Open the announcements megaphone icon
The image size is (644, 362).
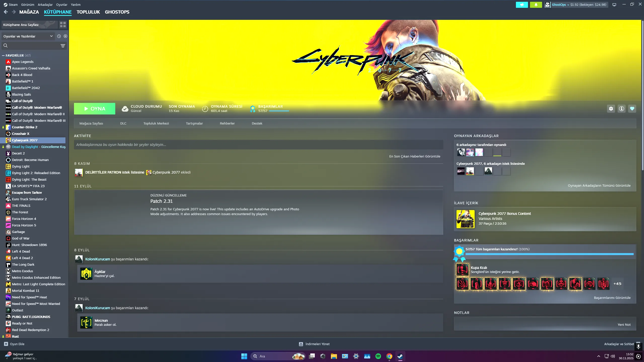522,5
